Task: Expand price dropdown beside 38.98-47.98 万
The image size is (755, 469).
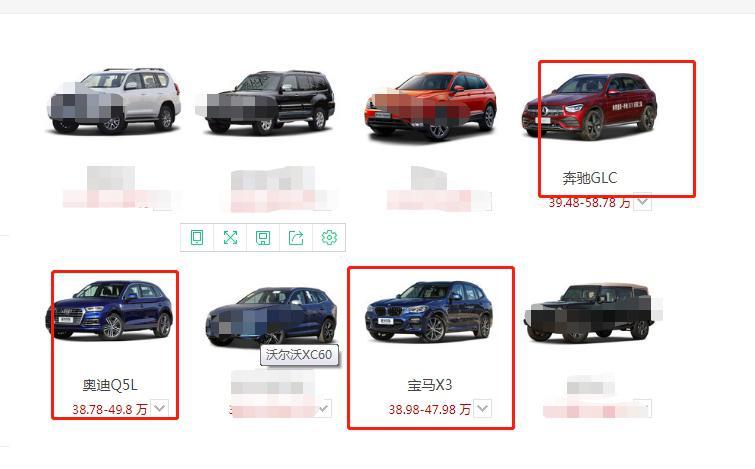Action: [482, 408]
